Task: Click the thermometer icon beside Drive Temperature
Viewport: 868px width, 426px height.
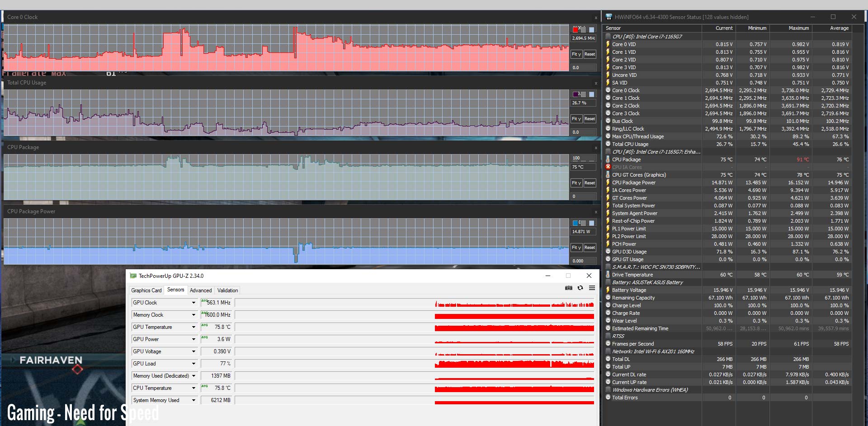Action: [x=608, y=274]
